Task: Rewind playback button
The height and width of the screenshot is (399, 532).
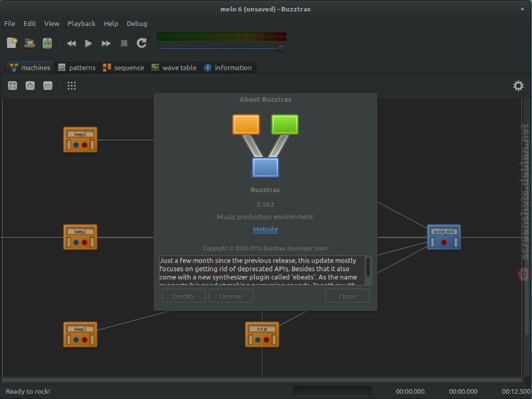Action: pyautogui.click(x=71, y=43)
